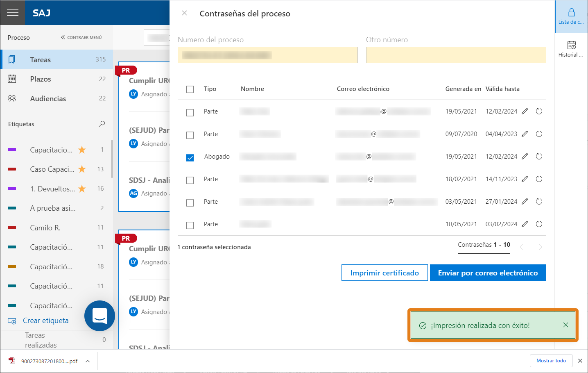Viewport: 588px width, 373px height.
Task: Click the Nombre column header
Action: click(252, 89)
